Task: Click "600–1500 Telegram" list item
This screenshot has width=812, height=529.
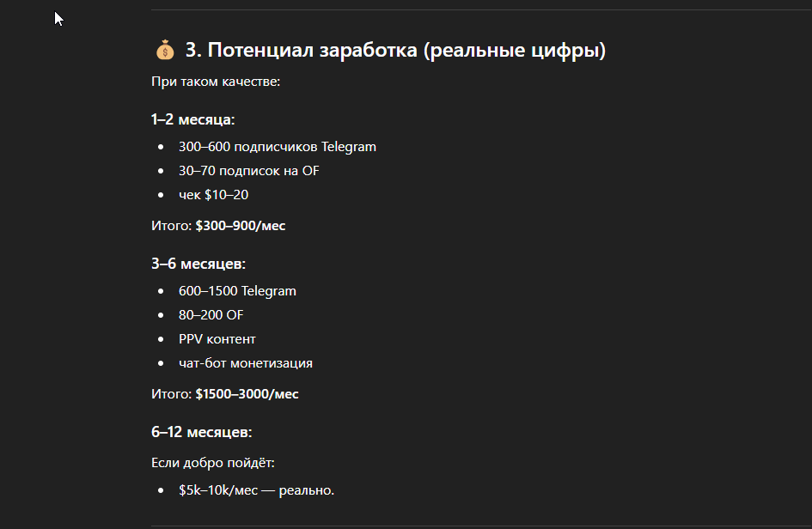Action: (x=237, y=291)
